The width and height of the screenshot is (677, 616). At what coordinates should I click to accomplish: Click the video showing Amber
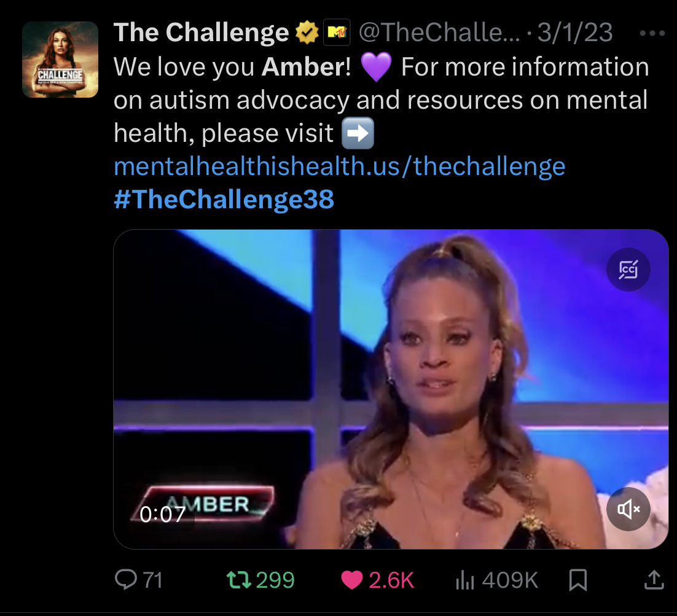tap(391, 389)
